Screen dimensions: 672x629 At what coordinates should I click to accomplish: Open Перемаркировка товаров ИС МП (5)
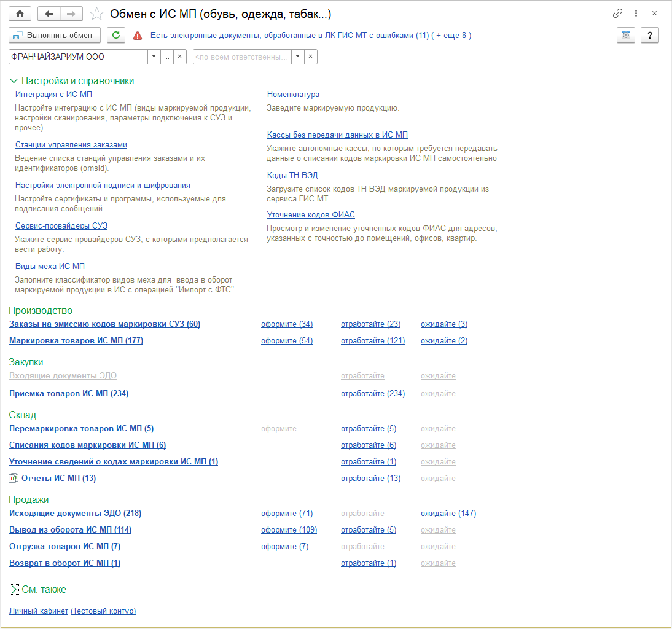click(82, 429)
